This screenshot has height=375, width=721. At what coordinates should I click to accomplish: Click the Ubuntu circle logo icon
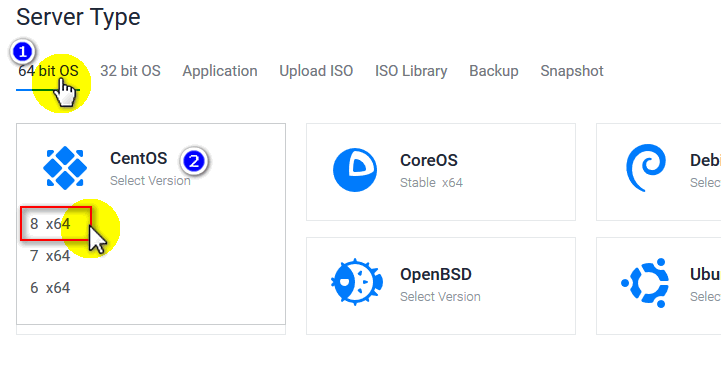pyautogui.click(x=646, y=283)
